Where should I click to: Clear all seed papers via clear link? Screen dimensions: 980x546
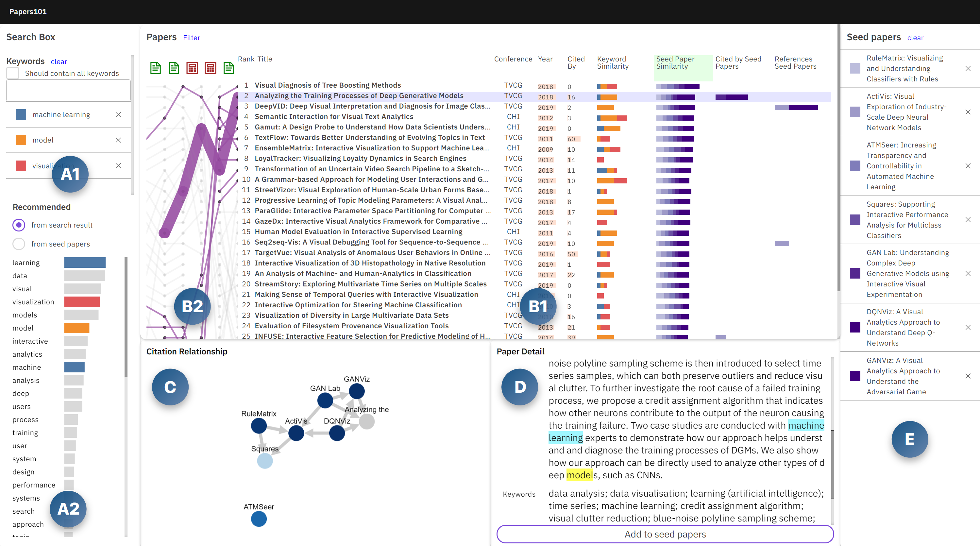(915, 38)
